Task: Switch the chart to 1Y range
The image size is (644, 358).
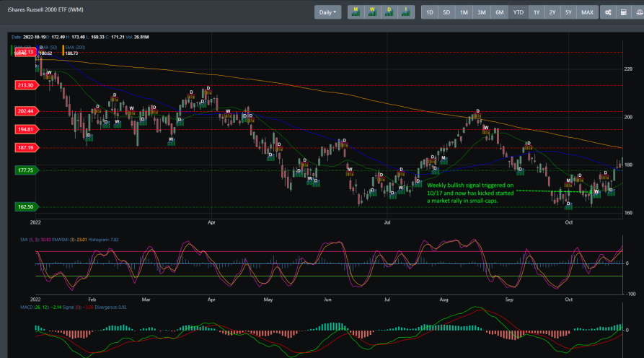Action: 537,12
